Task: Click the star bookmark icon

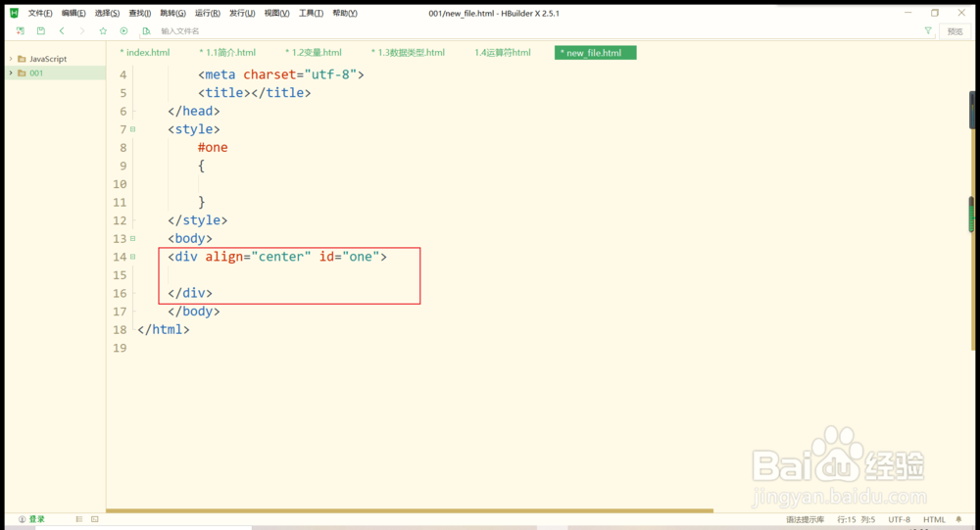Action: point(103,30)
